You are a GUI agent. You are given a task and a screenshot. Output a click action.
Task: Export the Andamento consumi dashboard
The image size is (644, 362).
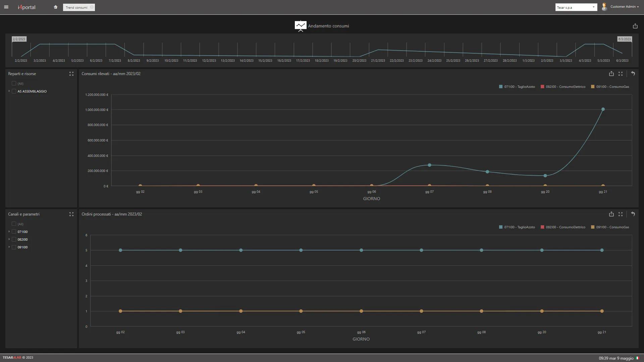click(x=635, y=26)
